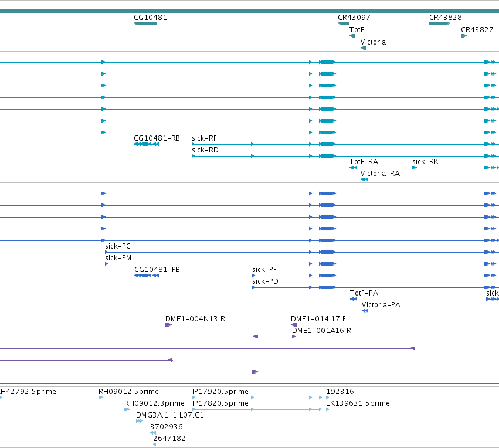
Task: Select the CR43828 gene label
Action: pos(446,18)
